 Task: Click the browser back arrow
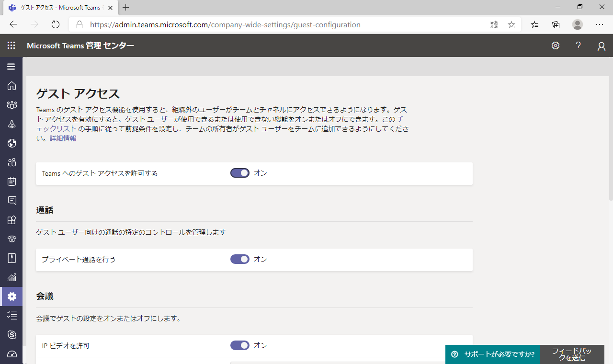tap(13, 24)
